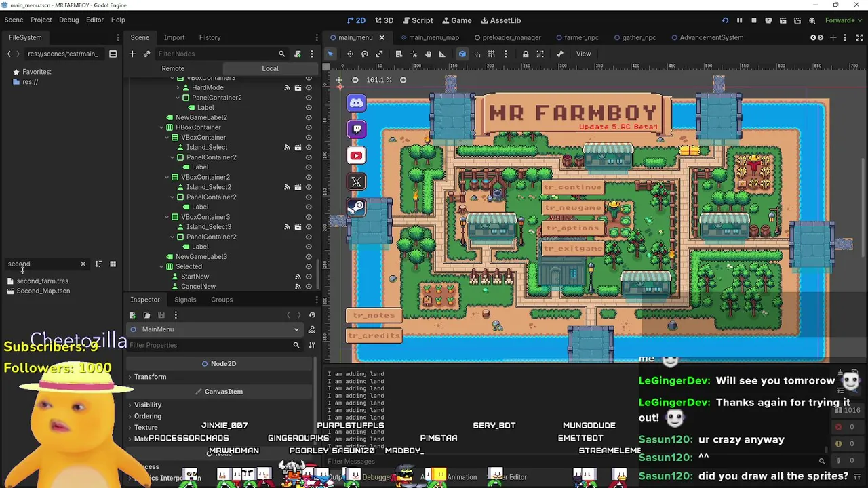Stop the running project
Screen dimensions: 868x488
point(753,20)
